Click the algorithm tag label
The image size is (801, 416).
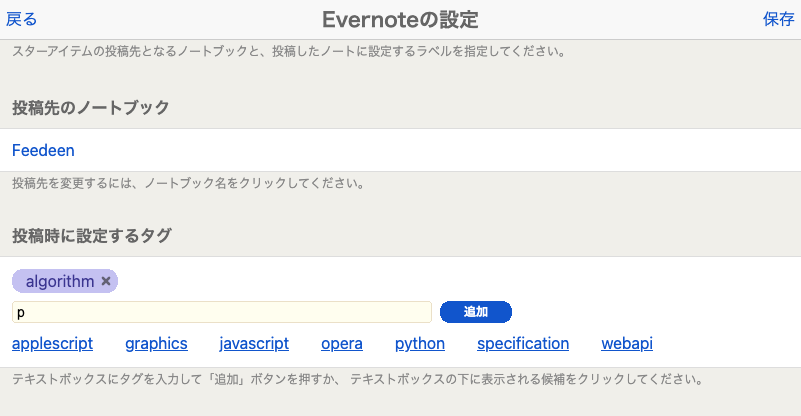[x=60, y=281]
